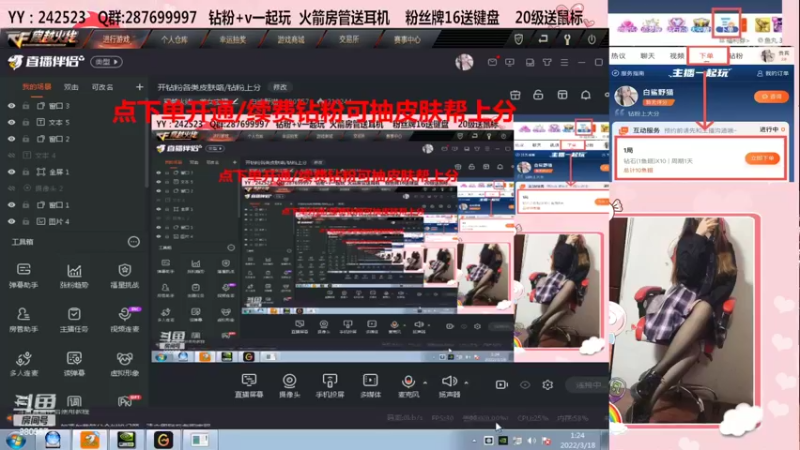
Task: Show the hidden 文本 4 source
Action: [x=11, y=155]
